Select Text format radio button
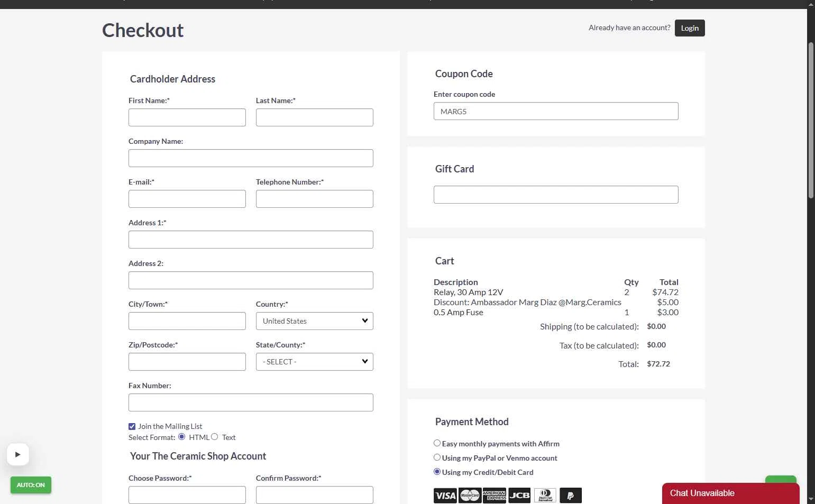Image resolution: width=815 pixels, height=504 pixels. (215, 437)
